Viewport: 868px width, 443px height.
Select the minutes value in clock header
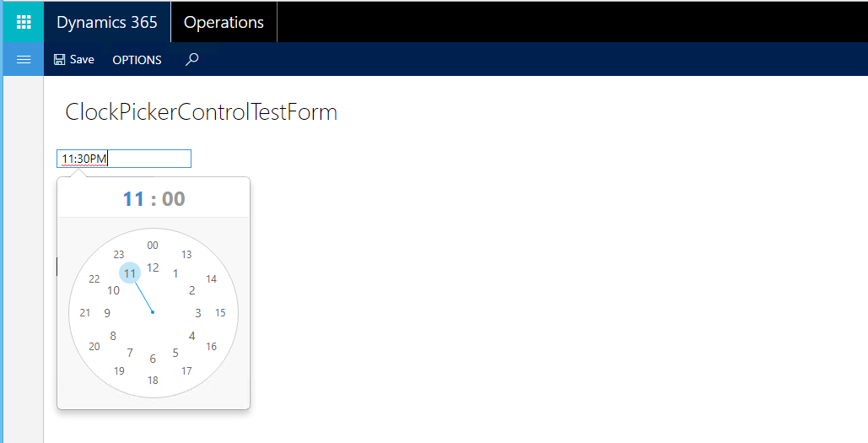point(174,199)
